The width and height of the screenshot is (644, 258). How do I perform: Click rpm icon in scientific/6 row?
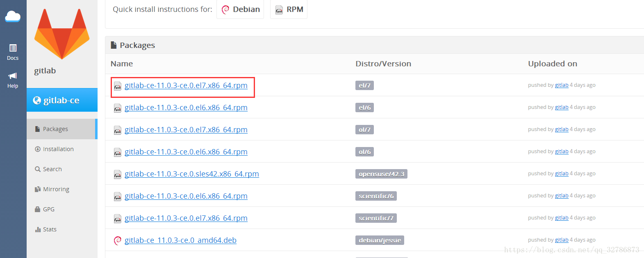118,197
